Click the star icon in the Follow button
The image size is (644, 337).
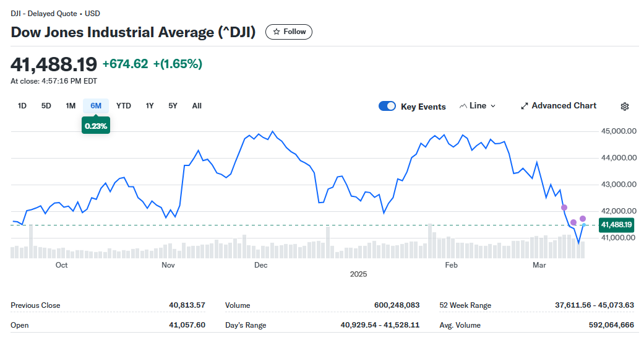277,32
